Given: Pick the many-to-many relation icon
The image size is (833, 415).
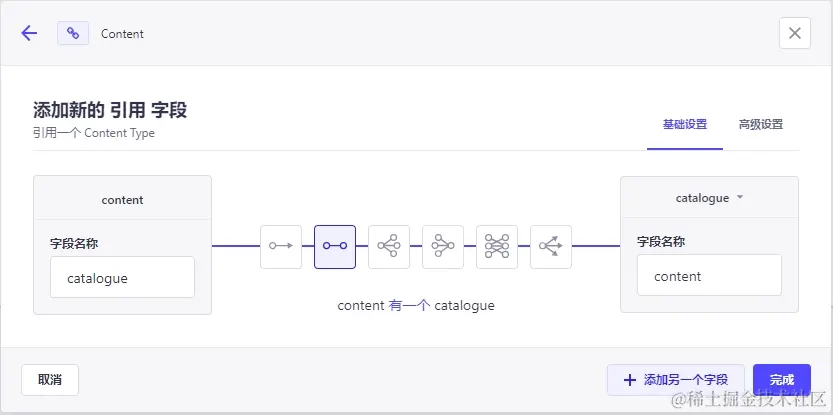Looking at the screenshot, I should tap(497, 246).
